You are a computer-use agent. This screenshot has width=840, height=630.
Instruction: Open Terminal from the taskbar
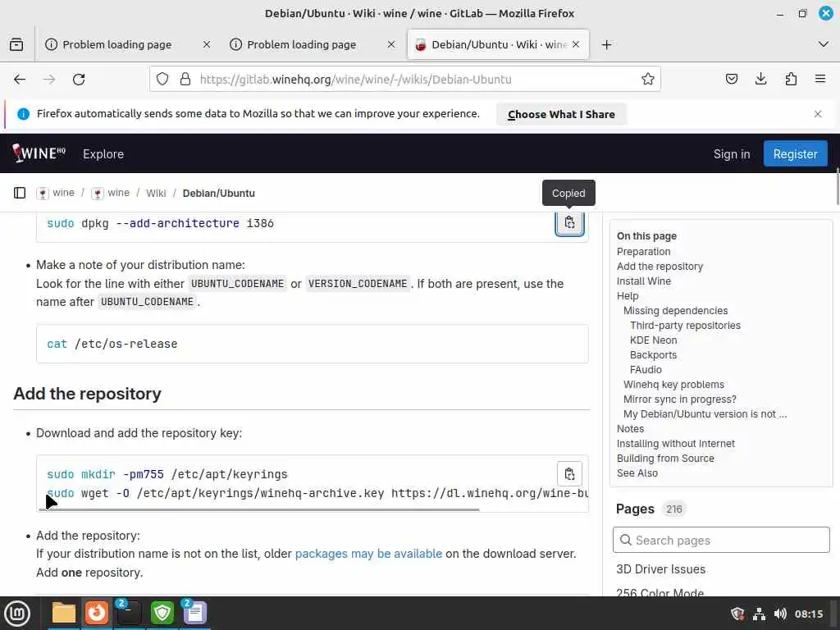point(129,613)
